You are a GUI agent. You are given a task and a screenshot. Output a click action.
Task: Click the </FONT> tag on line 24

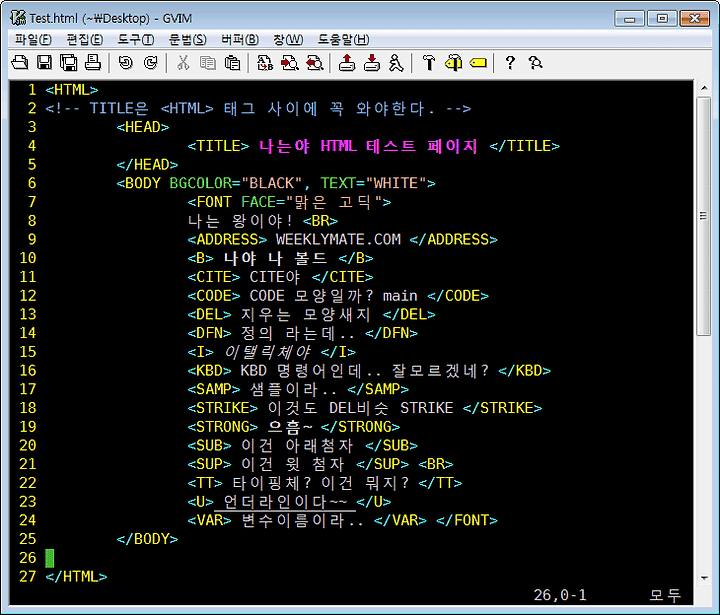[x=467, y=520]
